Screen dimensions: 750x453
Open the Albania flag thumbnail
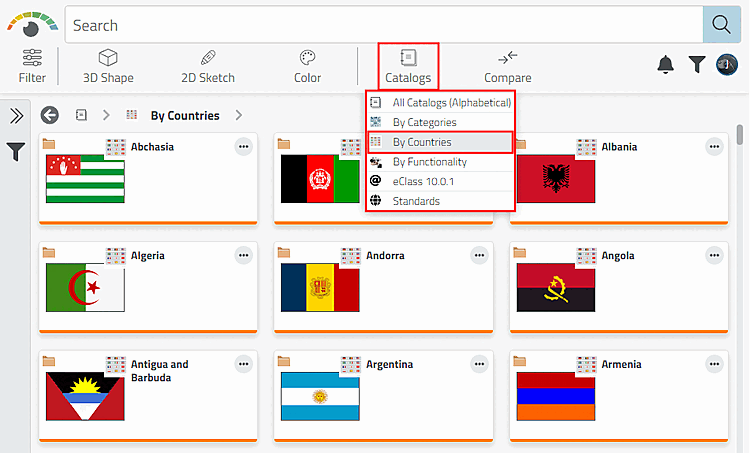pyautogui.click(x=556, y=178)
